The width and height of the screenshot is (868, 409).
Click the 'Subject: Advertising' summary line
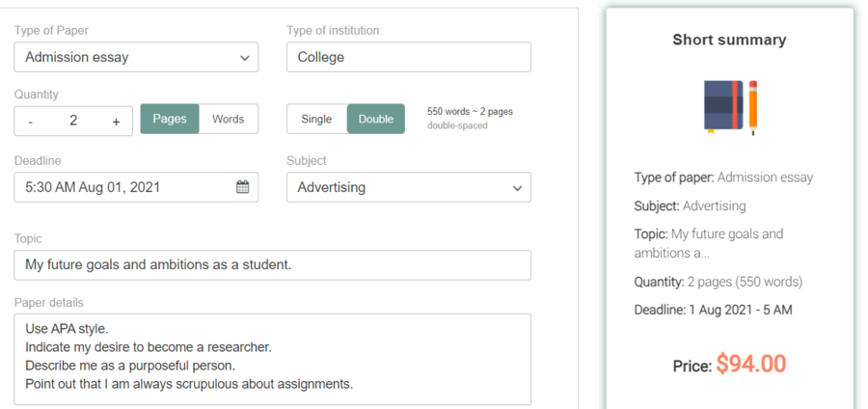[x=690, y=205]
